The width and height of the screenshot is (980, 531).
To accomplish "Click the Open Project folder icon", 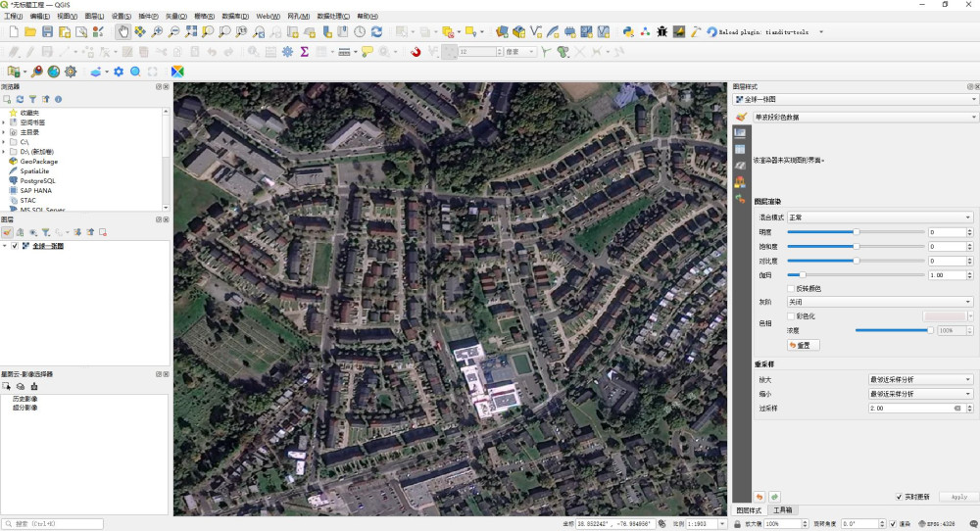I will coord(30,32).
